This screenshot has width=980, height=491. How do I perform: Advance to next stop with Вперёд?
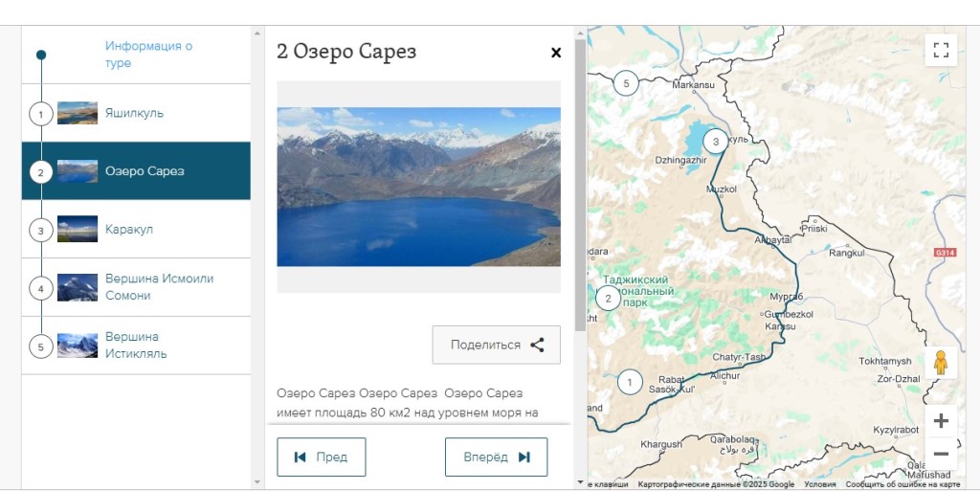[x=496, y=457]
